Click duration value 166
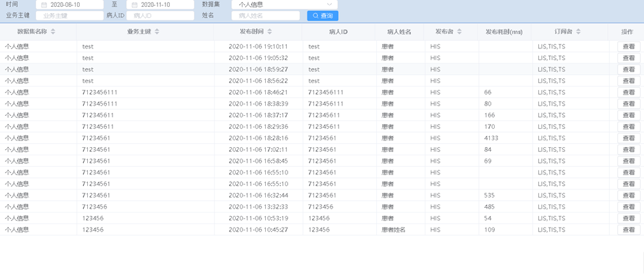This screenshot has width=644, height=278. pyautogui.click(x=489, y=115)
